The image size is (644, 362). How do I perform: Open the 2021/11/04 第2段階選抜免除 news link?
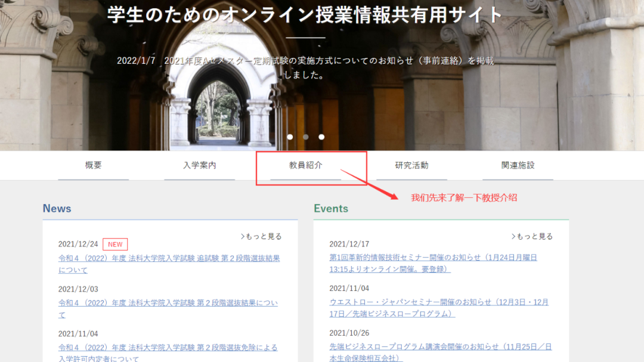click(168, 352)
